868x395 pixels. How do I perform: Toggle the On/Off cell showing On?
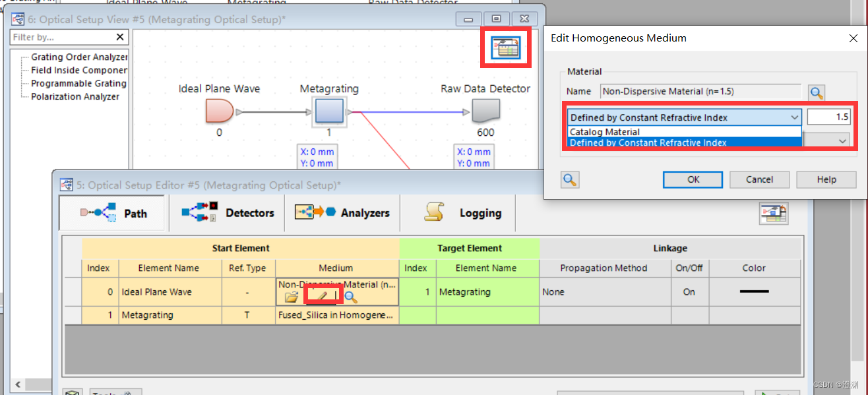689,292
